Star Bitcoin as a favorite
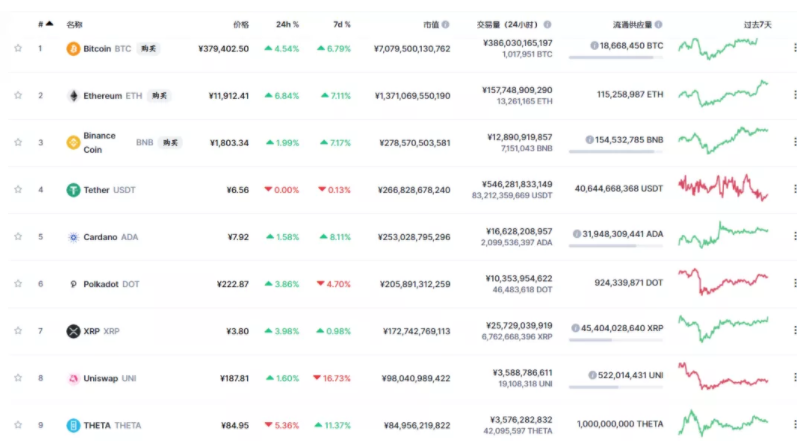Image resolution: width=797 pixels, height=441 pixels. pos(18,48)
